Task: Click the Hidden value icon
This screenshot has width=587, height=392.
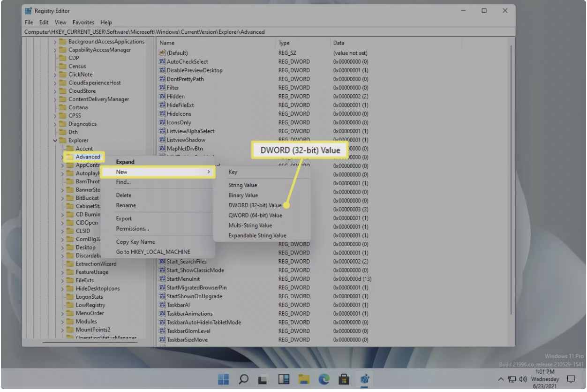Action: pyautogui.click(x=163, y=97)
